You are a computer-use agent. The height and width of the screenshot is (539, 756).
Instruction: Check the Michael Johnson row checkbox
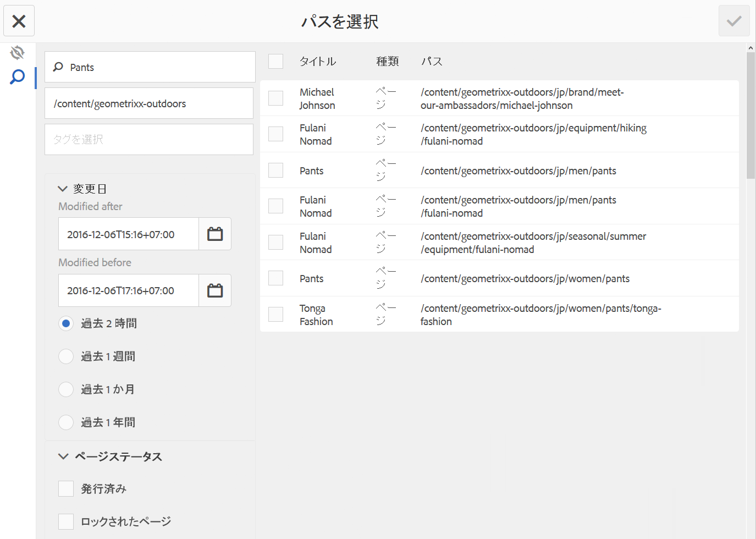point(275,98)
